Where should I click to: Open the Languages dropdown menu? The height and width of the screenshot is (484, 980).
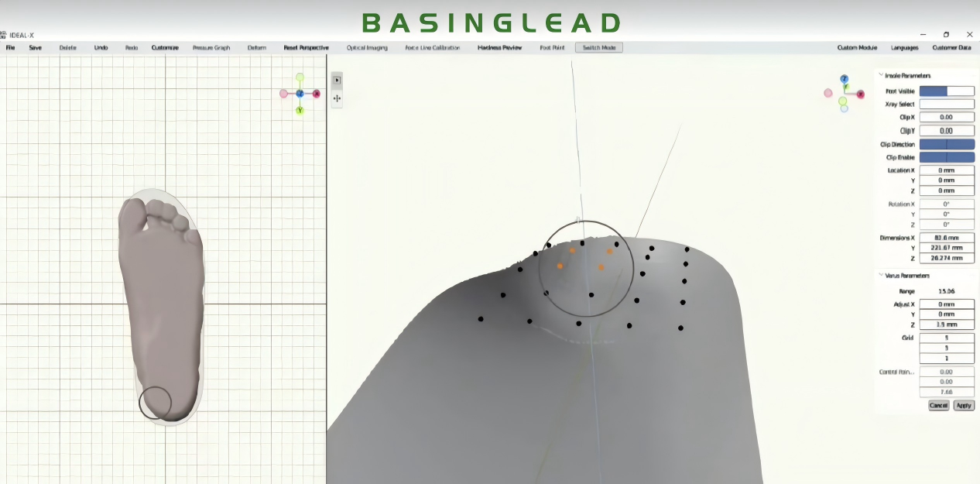click(904, 48)
